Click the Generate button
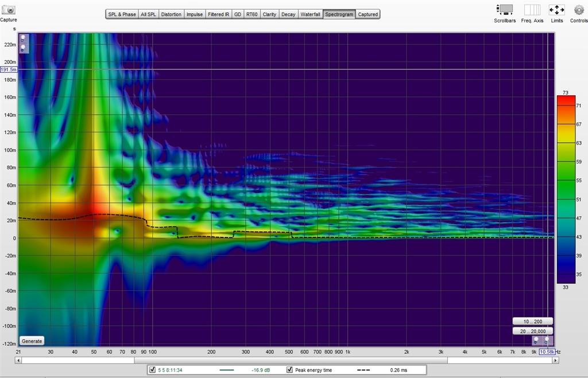Image resolution: width=588 pixels, height=378 pixels. pyautogui.click(x=32, y=341)
